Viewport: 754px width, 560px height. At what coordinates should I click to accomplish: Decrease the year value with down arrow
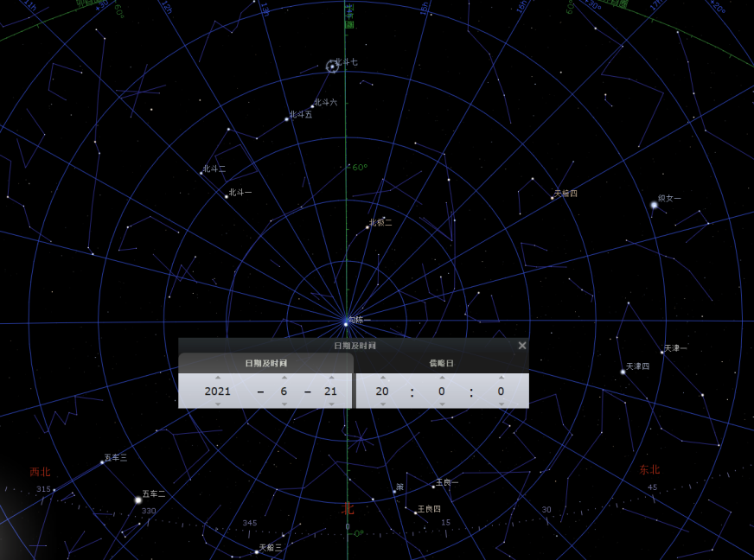point(218,404)
